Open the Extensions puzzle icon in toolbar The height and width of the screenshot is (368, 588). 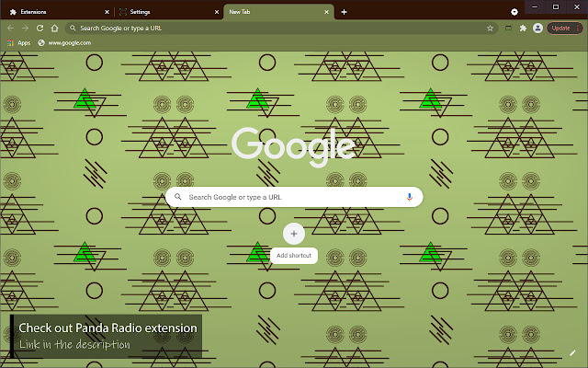point(523,29)
